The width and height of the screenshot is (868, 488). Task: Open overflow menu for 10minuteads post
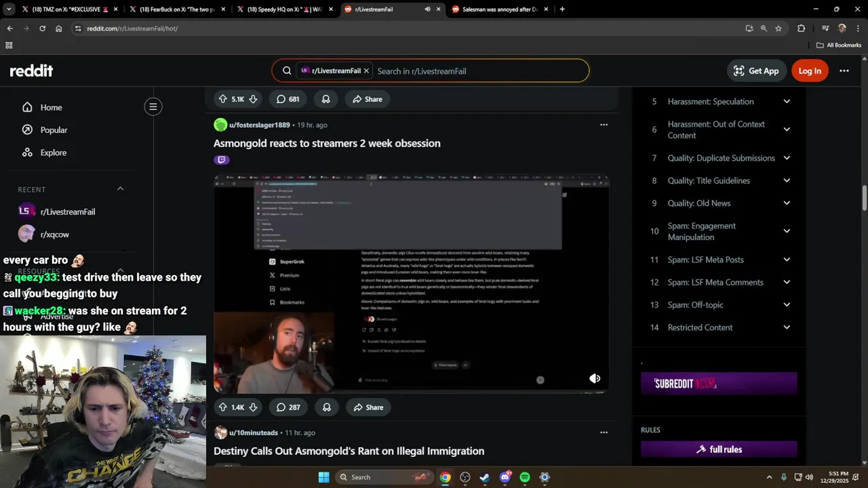(604, 432)
